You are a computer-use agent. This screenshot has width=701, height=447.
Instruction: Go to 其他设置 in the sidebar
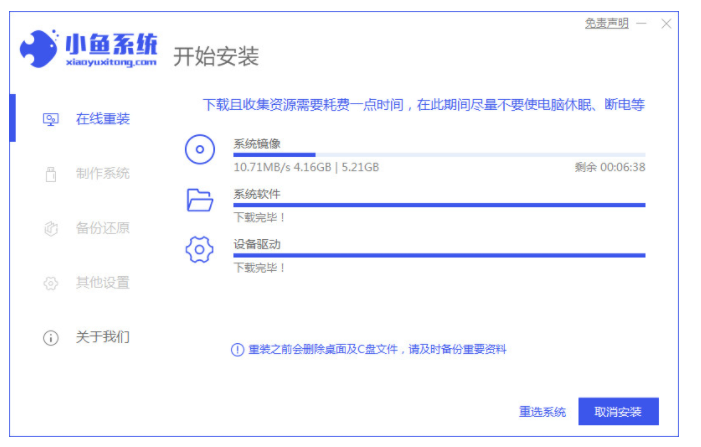click(x=102, y=283)
